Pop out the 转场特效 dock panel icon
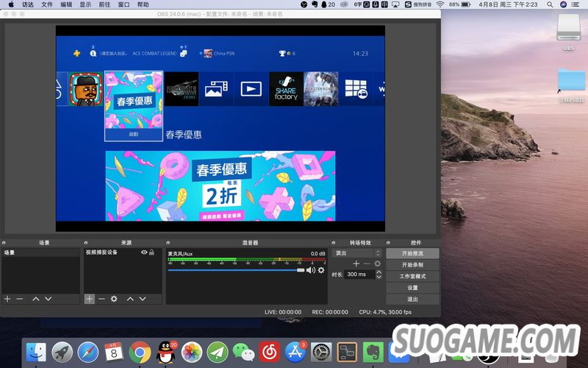This screenshot has width=588, height=368. pyautogui.click(x=334, y=243)
